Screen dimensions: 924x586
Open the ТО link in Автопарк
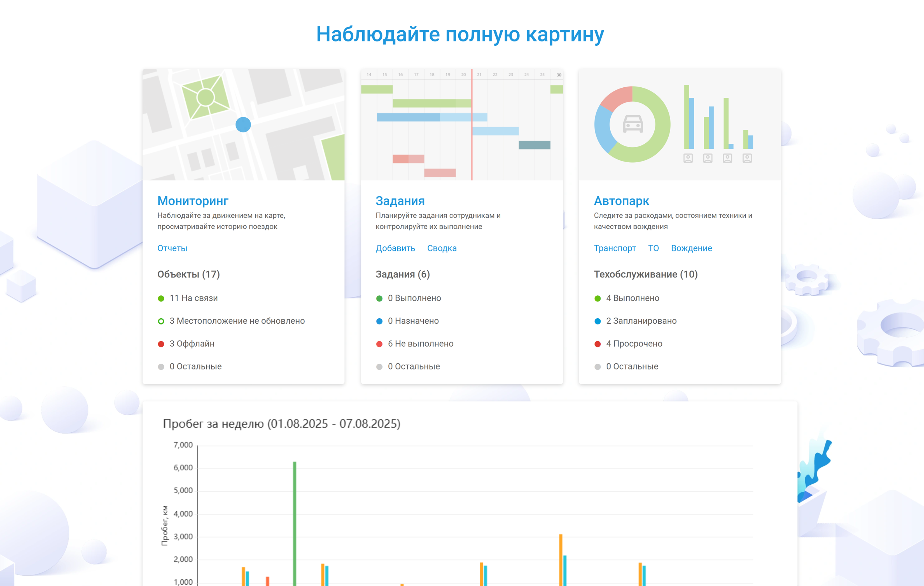653,248
